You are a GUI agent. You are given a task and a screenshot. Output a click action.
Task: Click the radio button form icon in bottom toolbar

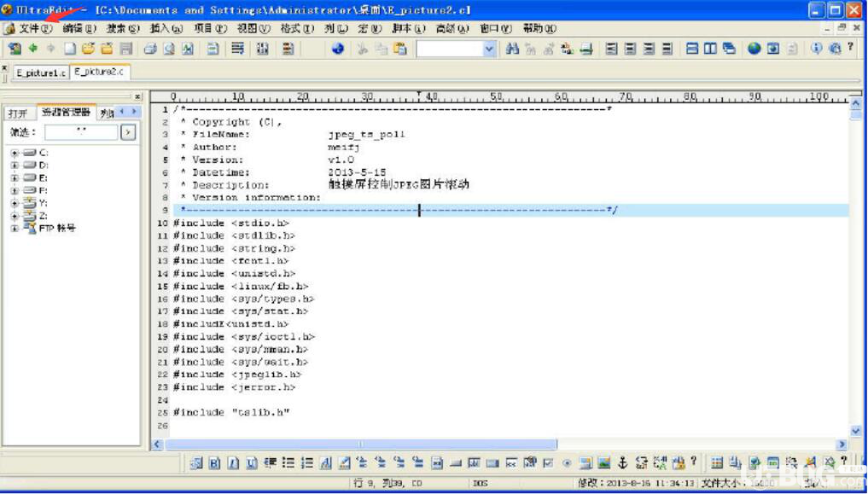[567, 462]
